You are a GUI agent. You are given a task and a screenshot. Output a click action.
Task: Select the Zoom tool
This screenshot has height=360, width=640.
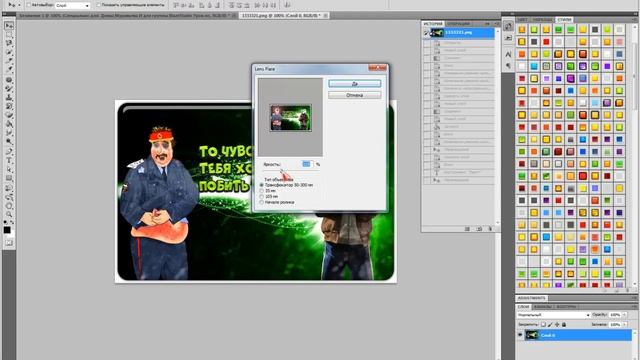coord(9,214)
